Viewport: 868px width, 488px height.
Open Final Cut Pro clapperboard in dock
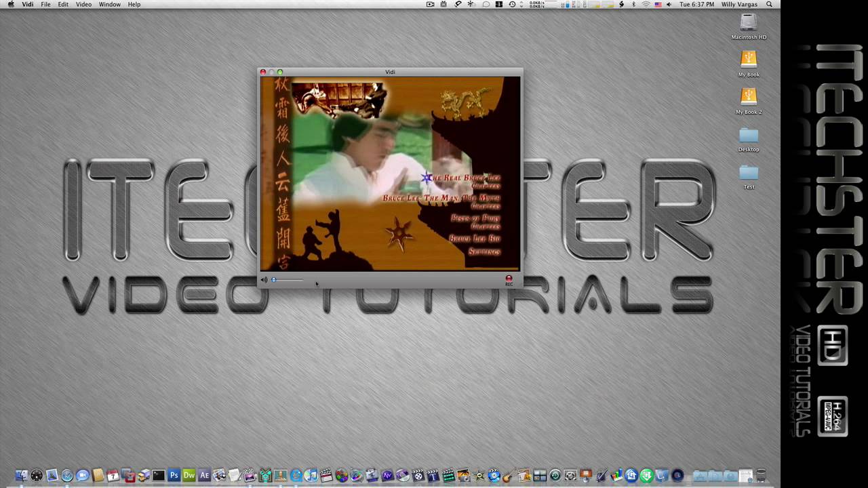pyautogui.click(x=325, y=476)
